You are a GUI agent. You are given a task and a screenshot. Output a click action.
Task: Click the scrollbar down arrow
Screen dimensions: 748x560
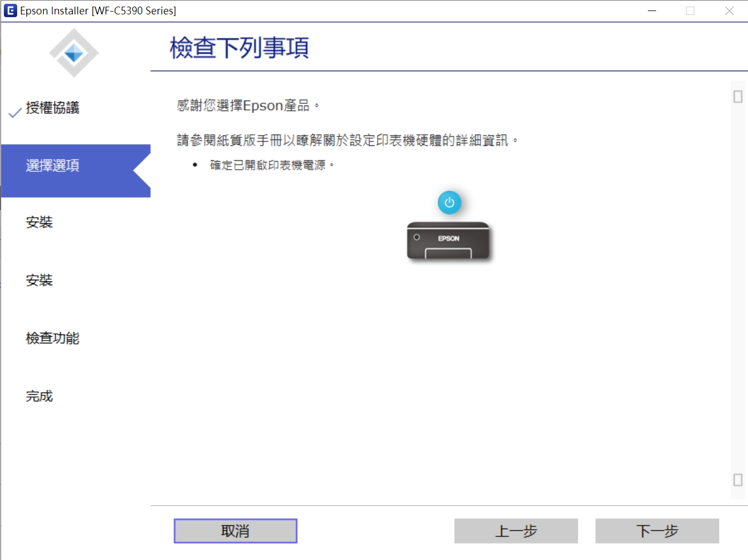(737, 480)
